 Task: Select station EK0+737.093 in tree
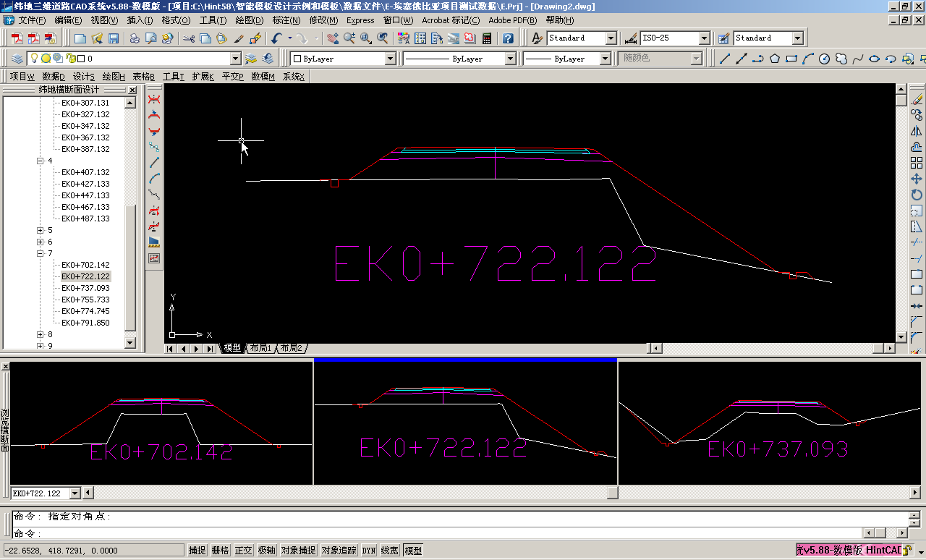(x=85, y=288)
